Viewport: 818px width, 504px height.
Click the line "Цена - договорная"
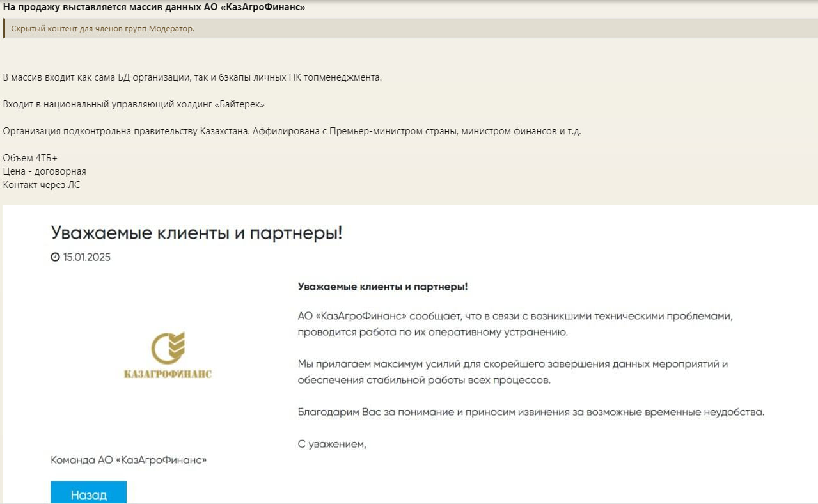pyautogui.click(x=45, y=171)
